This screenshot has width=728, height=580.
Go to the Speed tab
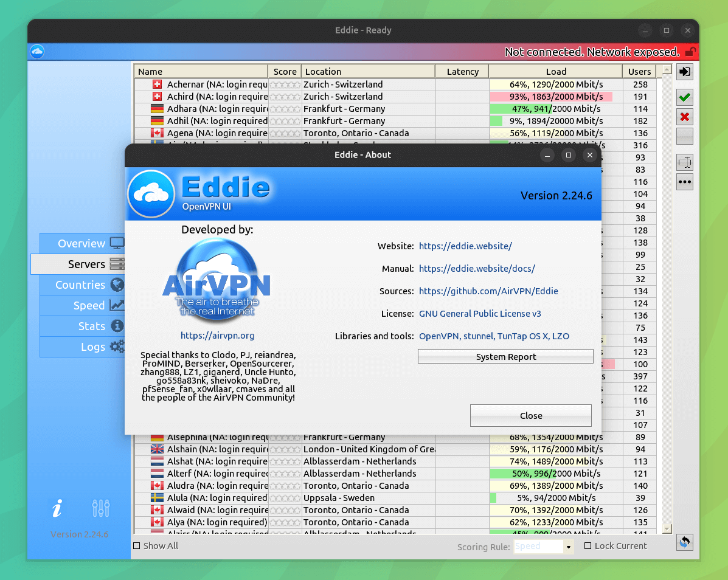82,305
